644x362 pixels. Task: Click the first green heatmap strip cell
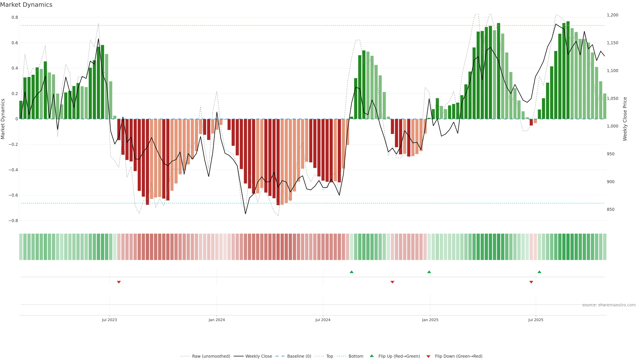click(x=21, y=247)
